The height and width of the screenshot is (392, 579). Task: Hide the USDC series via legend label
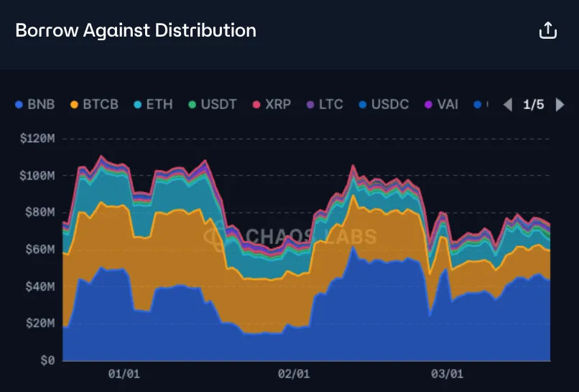pyautogui.click(x=390, y=105)
